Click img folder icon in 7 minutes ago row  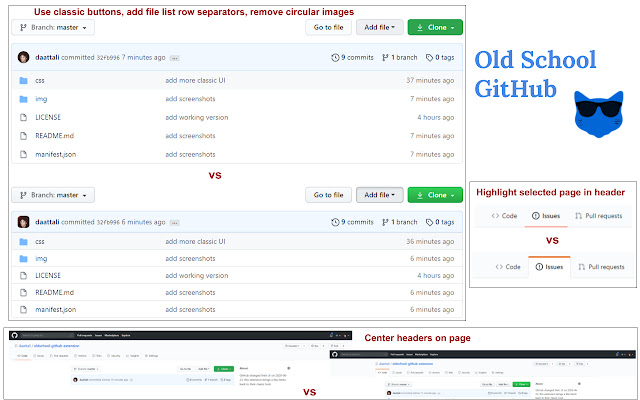(x=23, y=99)
